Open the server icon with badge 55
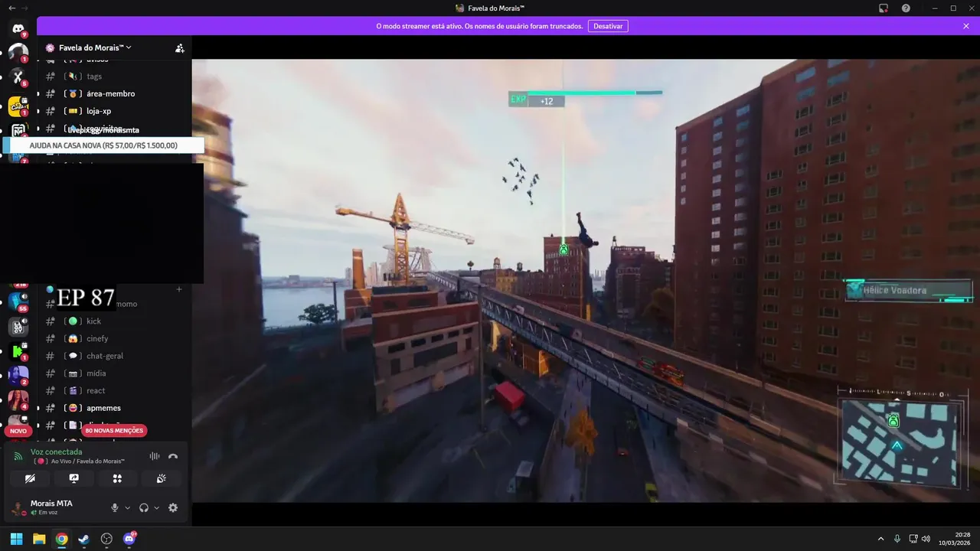Image resolution: width=980 pixels, height=551 pixels. pyautogui.click(x=18, y=301)
